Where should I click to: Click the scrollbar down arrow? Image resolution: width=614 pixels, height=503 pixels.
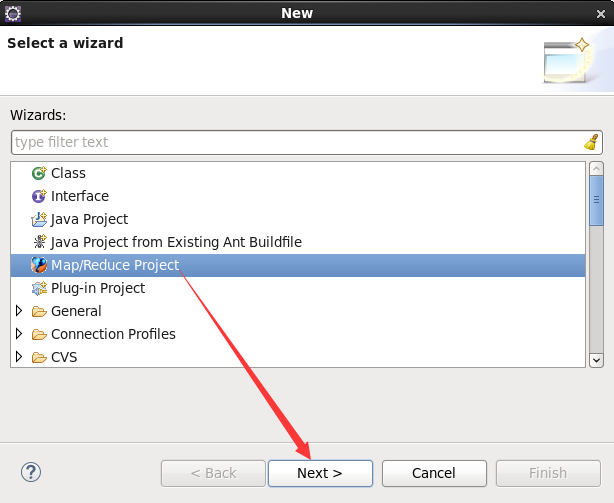(x=596, y=360)
